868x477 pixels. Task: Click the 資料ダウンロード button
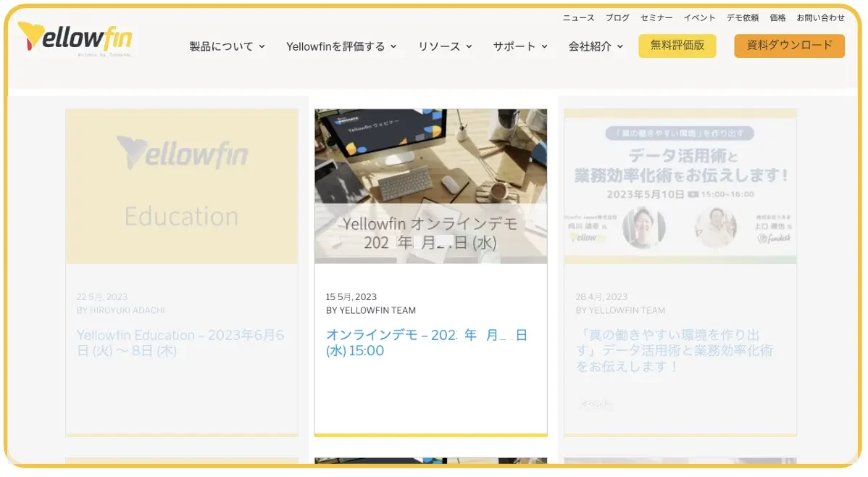[x=789, y=46]
